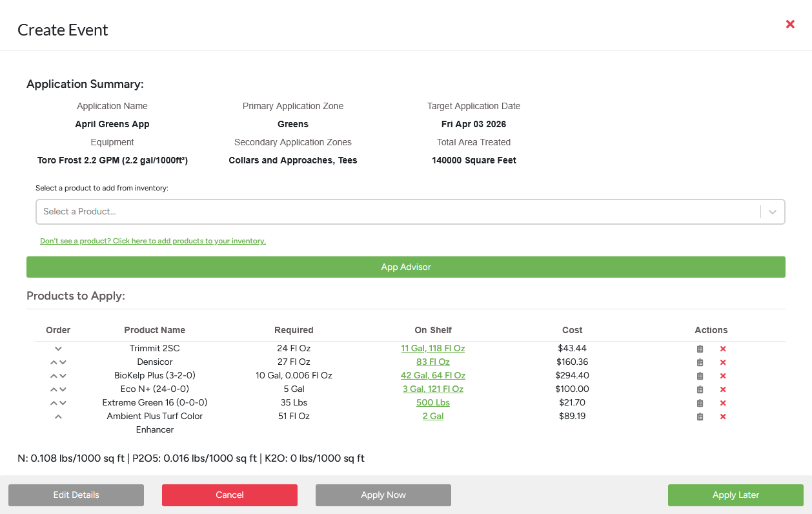
Task: Delete BioKelp Plus (3-2-0) row
Action: (x=723, y=376)
